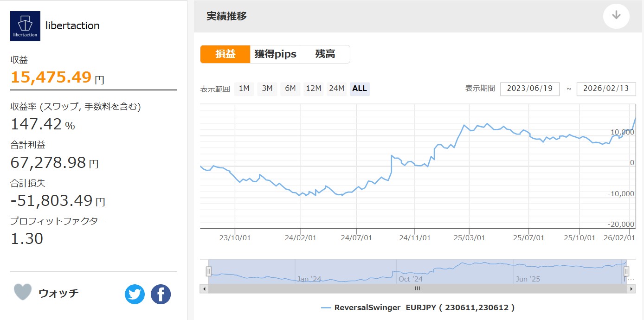The height and width of the screenshot is (320, 644).
Task: Choose the 24M display range
Action: tap(337, 89)
